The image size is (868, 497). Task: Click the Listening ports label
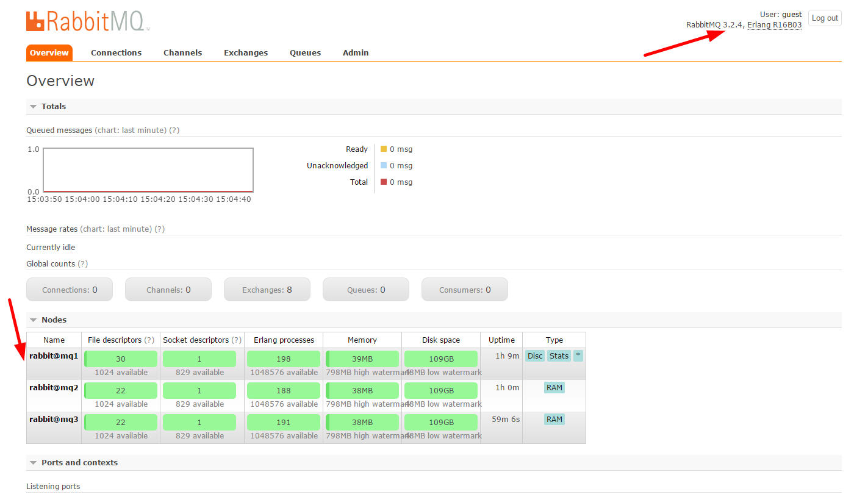[53, 486]
